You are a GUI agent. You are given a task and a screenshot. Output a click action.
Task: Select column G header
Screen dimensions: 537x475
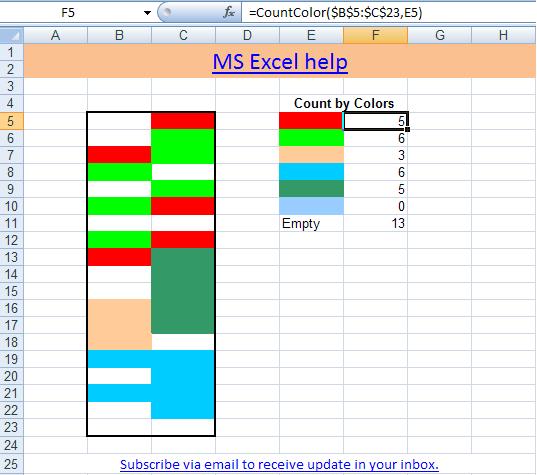[439, 35]
